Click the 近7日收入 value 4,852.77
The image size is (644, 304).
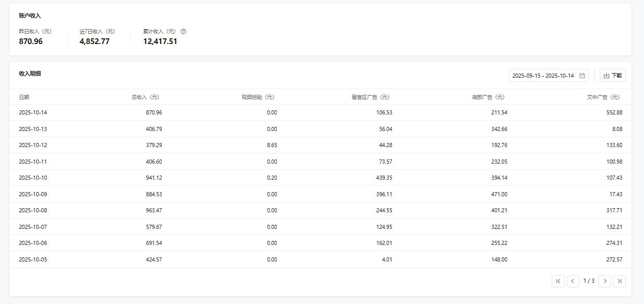(x=94, y=41)
